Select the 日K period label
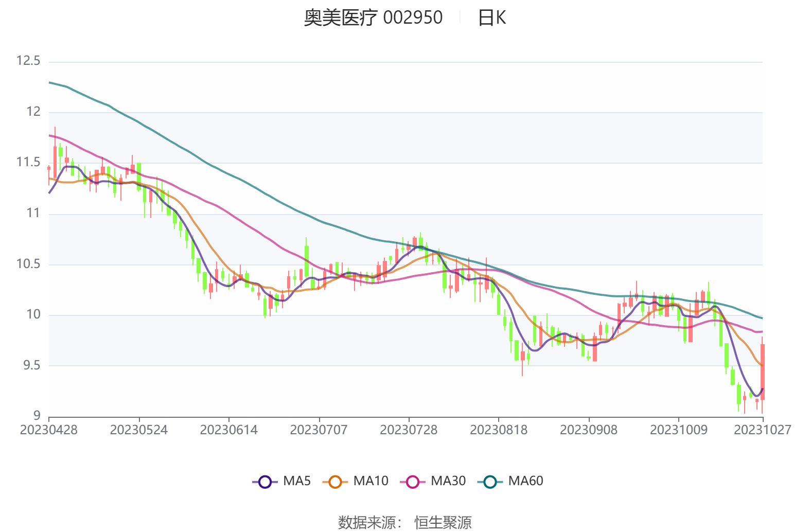Screen dimensions: 810x532 [x=491, y=18]
